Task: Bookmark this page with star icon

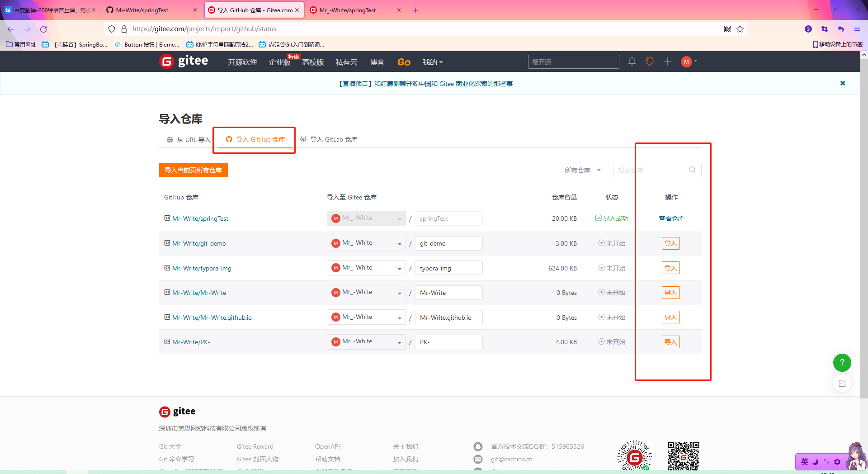Action: [x=740, y=29]
